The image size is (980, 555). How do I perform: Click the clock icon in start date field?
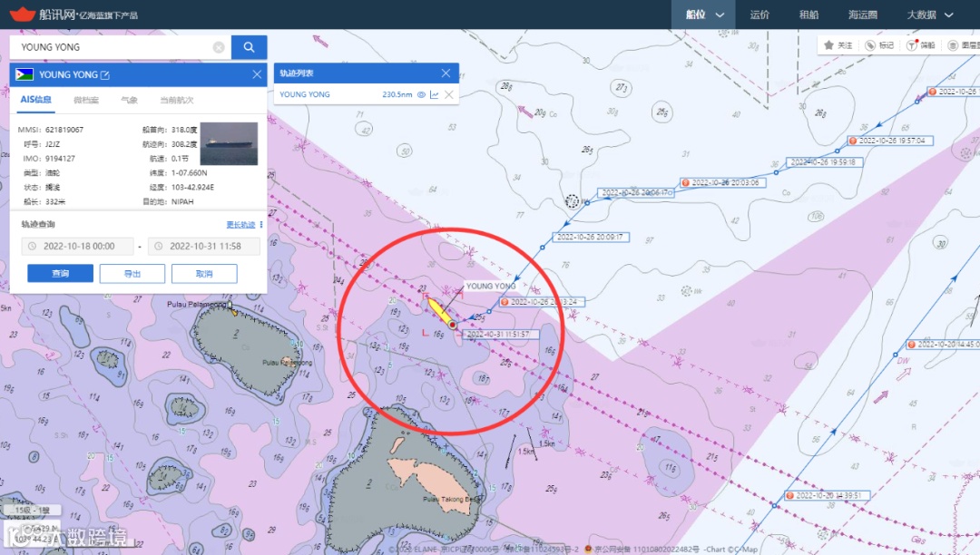point(33,247)
